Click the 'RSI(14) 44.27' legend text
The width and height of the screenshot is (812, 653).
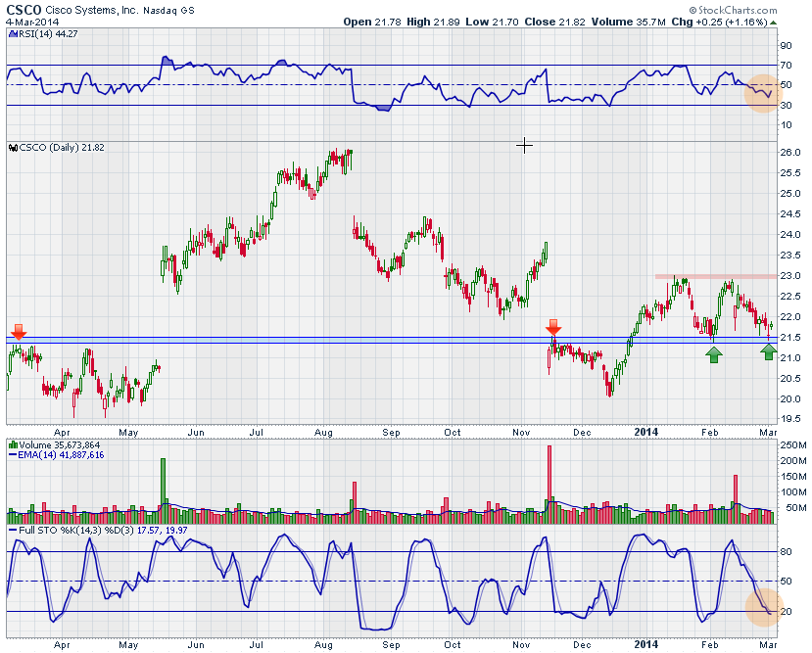point(48,34)
